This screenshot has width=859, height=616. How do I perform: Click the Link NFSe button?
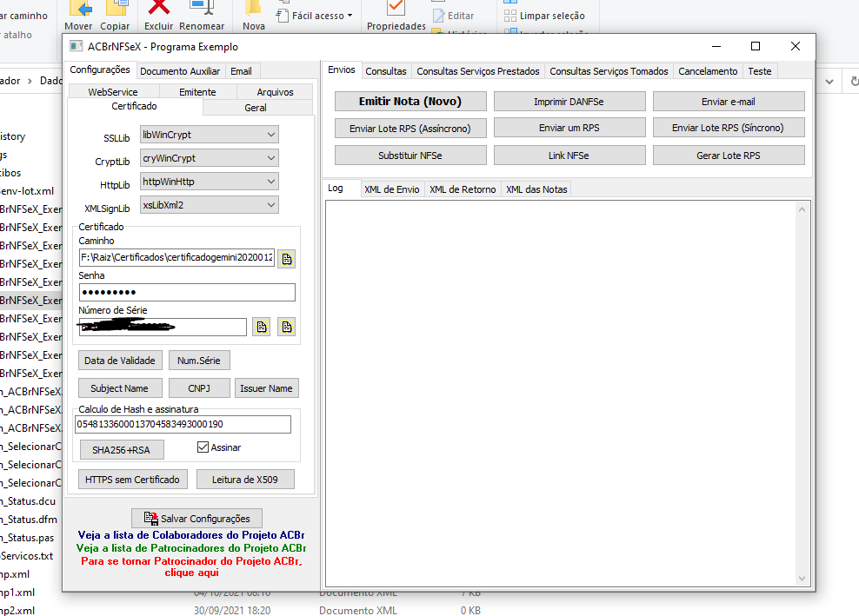coord(569,156)
